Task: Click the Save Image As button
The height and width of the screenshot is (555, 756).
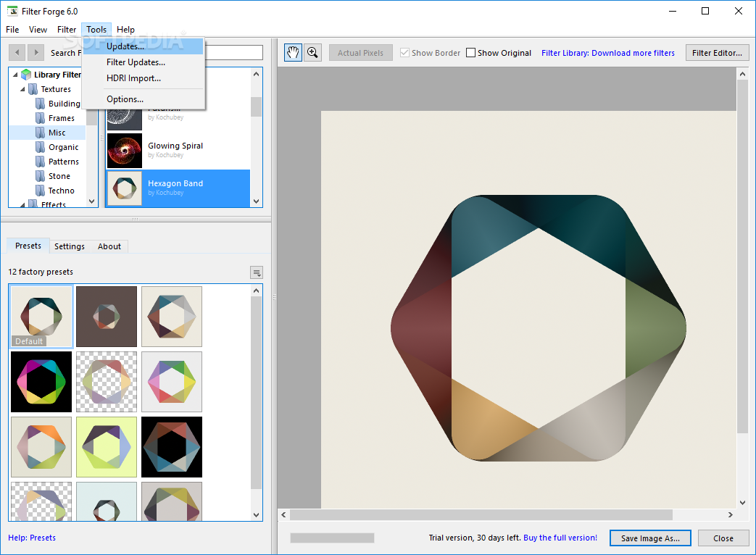Action: (649, 538)
